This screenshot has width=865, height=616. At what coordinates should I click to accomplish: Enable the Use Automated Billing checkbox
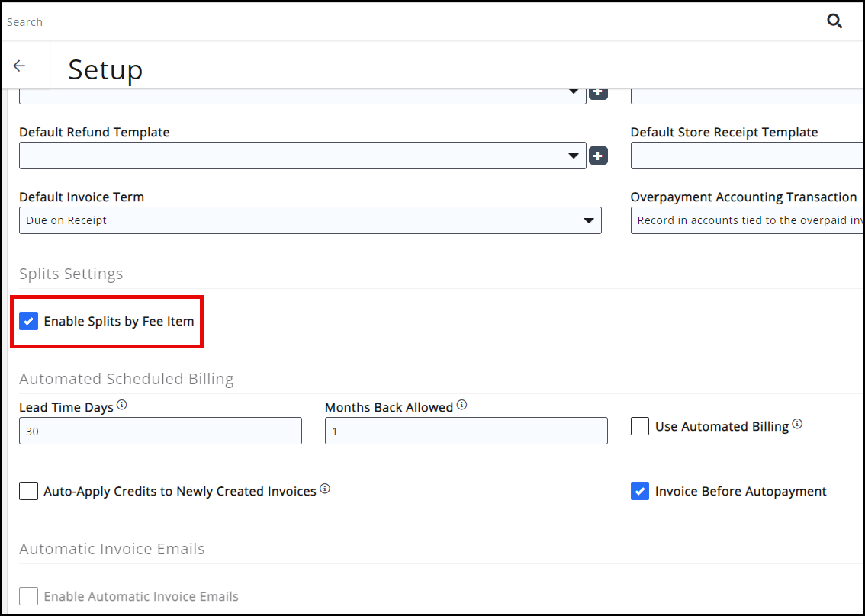640,426
